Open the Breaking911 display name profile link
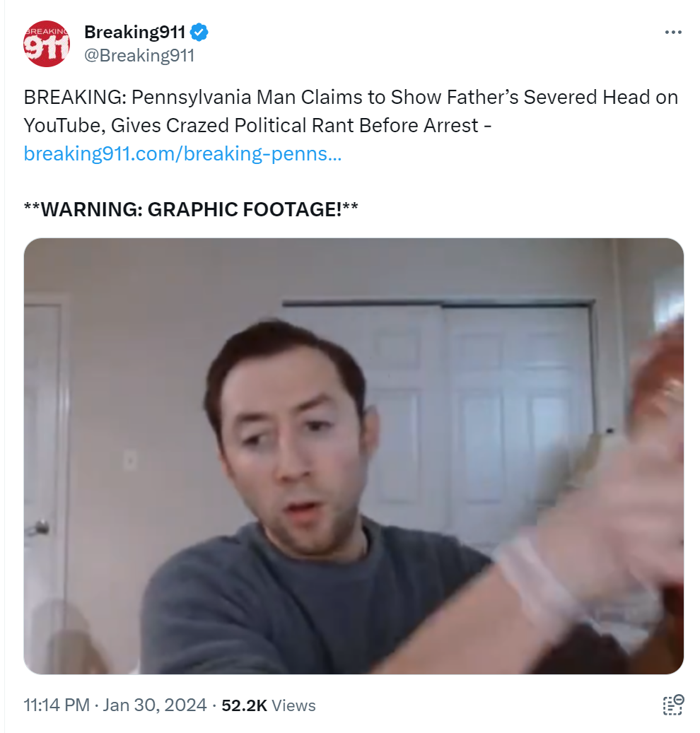The height and width of the screenshot is (733, 700). (134, 33)
